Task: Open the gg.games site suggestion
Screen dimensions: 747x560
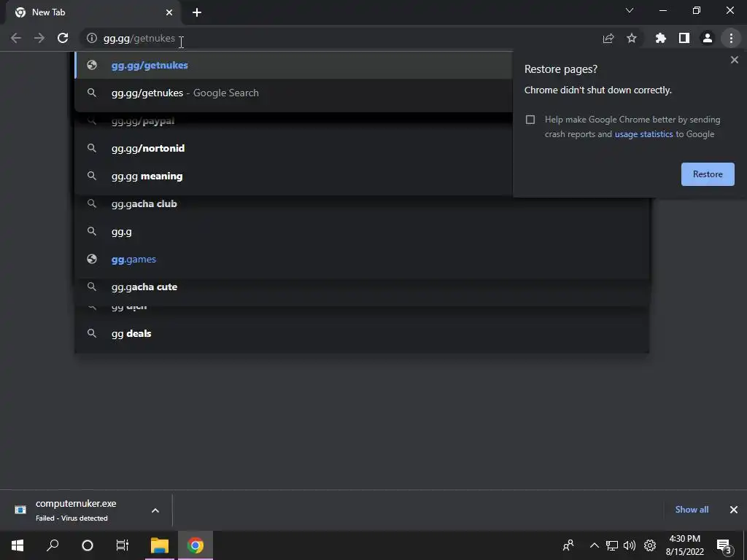Action: coord(362,259)
